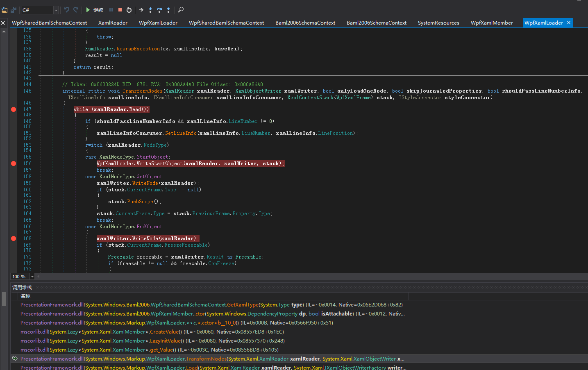Viewport: 588px width, 370px height.
Task: Click the red Stop debugging icon
Action: 120,10
